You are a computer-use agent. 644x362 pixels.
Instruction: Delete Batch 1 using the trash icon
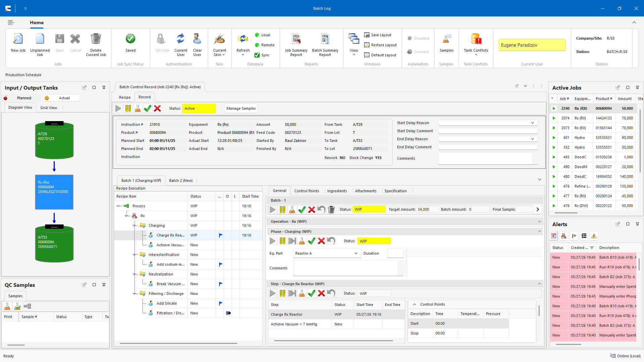click(331, 210)
